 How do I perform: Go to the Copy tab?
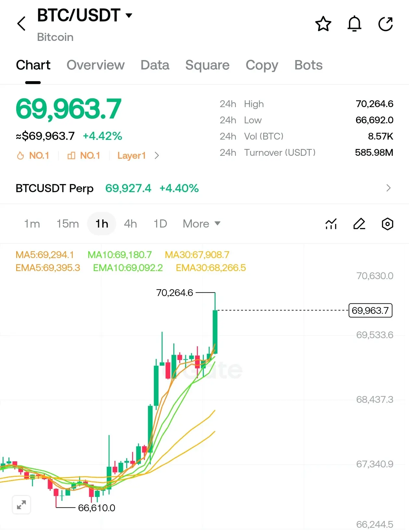[x=262, y=65]
